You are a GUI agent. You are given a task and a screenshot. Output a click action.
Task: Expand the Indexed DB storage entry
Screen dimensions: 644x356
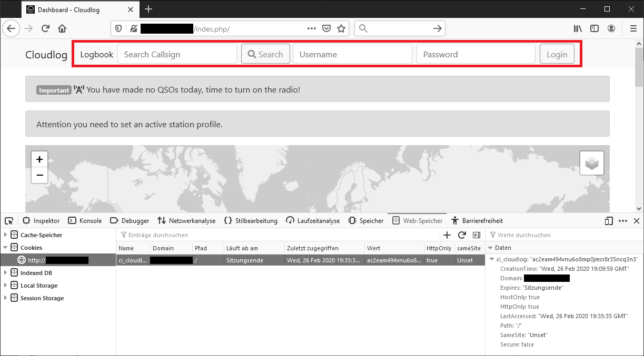point(5,272)
